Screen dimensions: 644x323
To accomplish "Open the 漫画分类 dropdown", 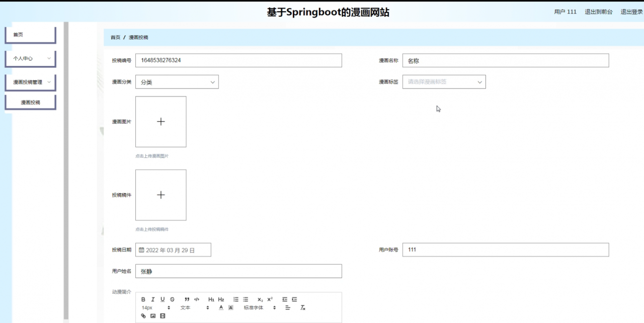I will click(177, 82).
